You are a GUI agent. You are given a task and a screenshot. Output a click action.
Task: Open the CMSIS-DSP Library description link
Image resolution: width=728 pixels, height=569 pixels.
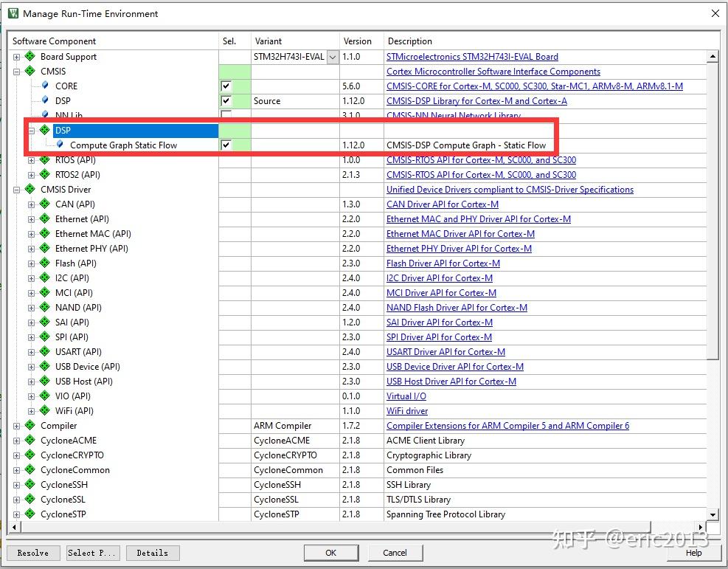(x=476, y=101)
